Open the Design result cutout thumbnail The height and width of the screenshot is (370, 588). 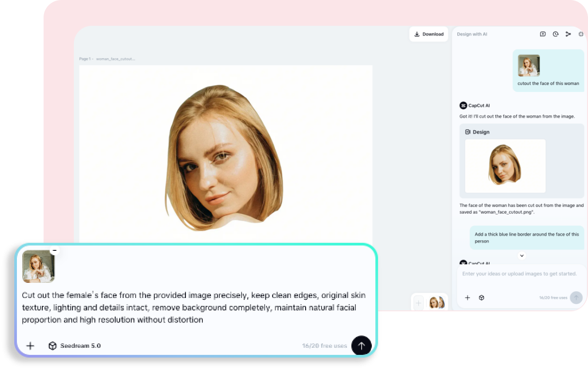(x=505, y=166)
